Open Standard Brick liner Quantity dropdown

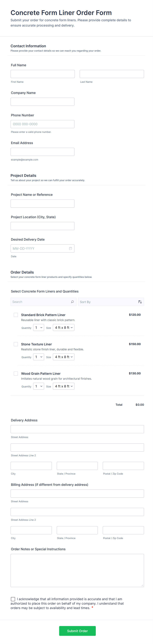coord(38,327)
